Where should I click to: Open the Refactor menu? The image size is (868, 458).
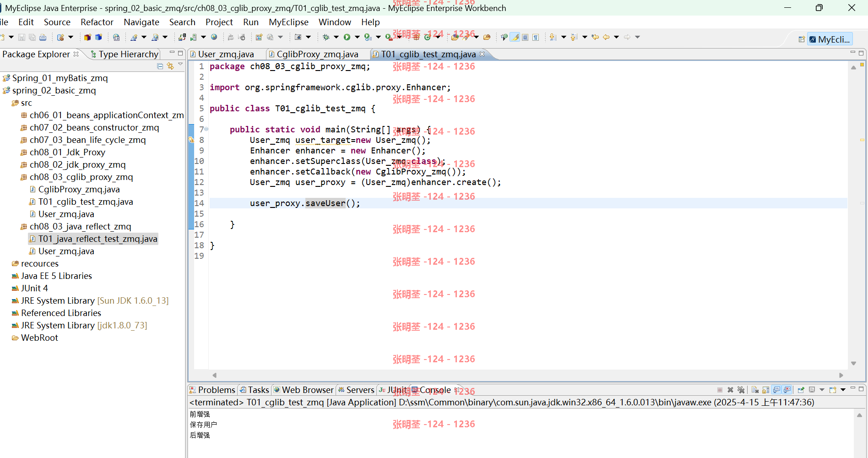pos(97,22)
